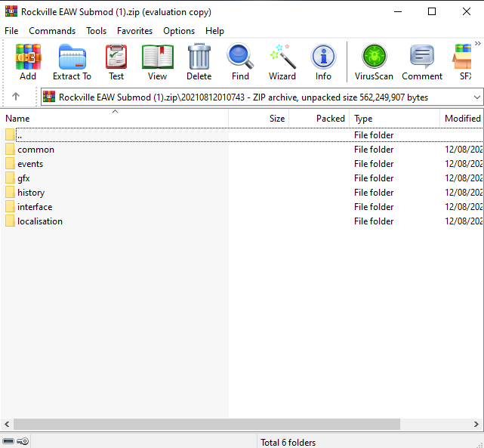Show more toolbar buttons chevron

pyautogui.click(x=477, y=43)
